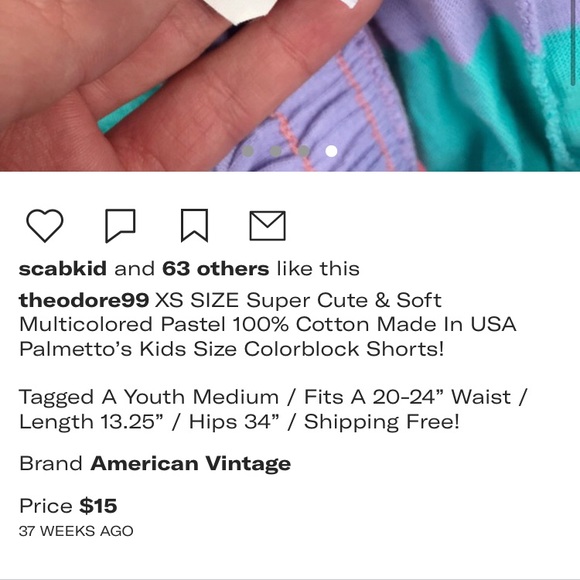The height and width of the screenshot is (580, 580).
Task: Select the second photo carousel dot
Action: tap(276, 151)
